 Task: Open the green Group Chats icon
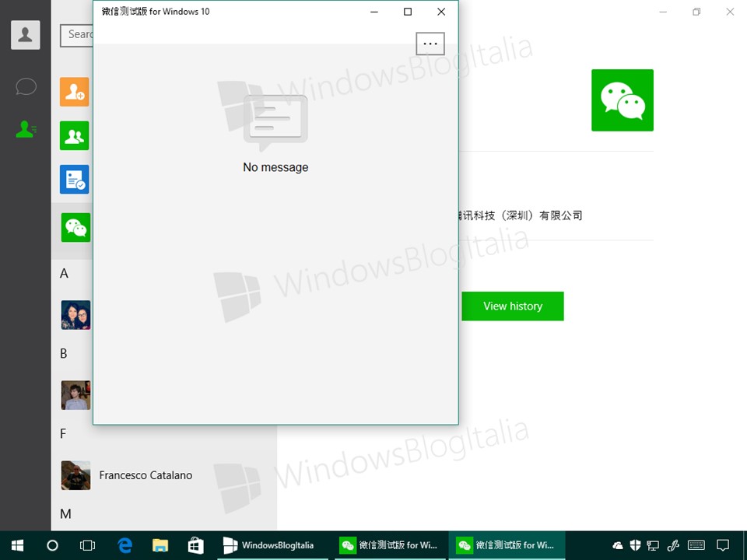point(75,135)
